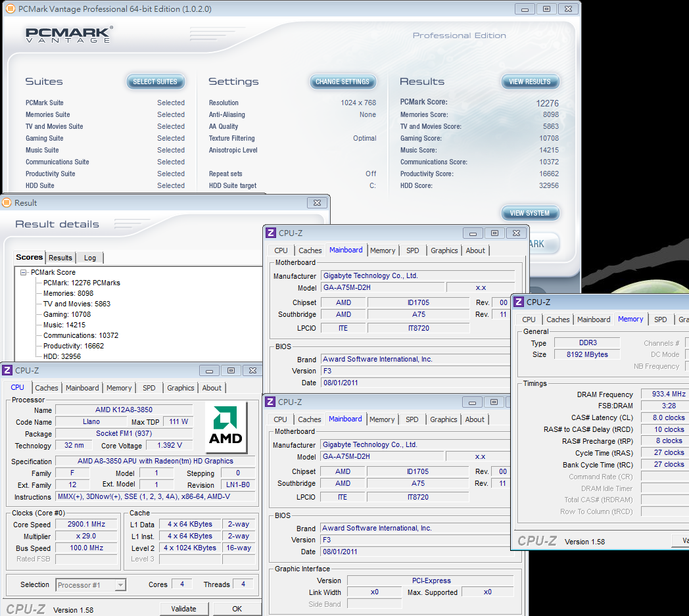Screen dimensions: 689x616
Task: Switch to the Log tab in Result details
Action: coord(90,258)
